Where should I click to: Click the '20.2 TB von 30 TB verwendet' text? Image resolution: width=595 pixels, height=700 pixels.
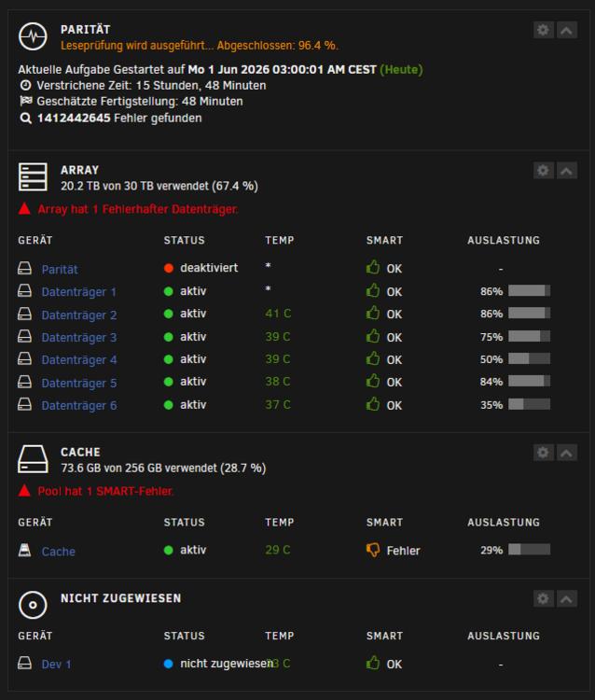pos(159,186)
